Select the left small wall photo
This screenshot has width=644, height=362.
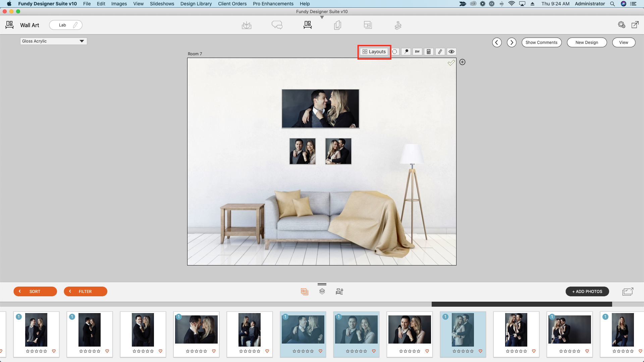303,151
